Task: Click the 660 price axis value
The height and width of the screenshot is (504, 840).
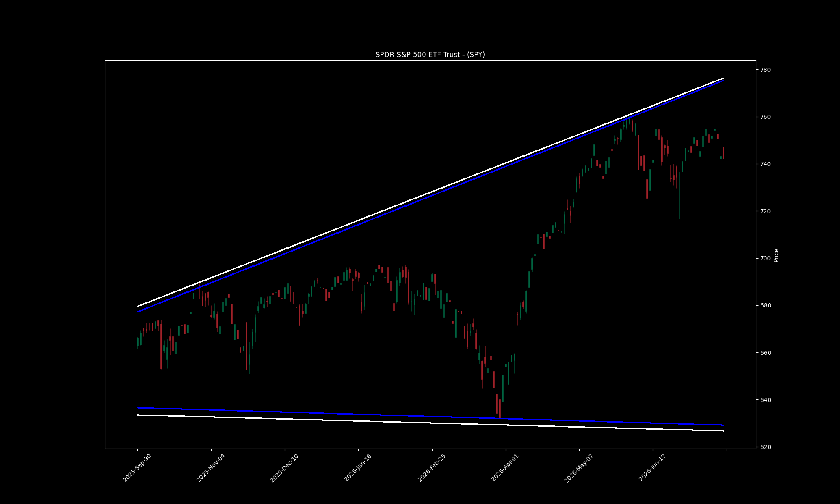Action: pyautogui.click(x=766, y=353)
